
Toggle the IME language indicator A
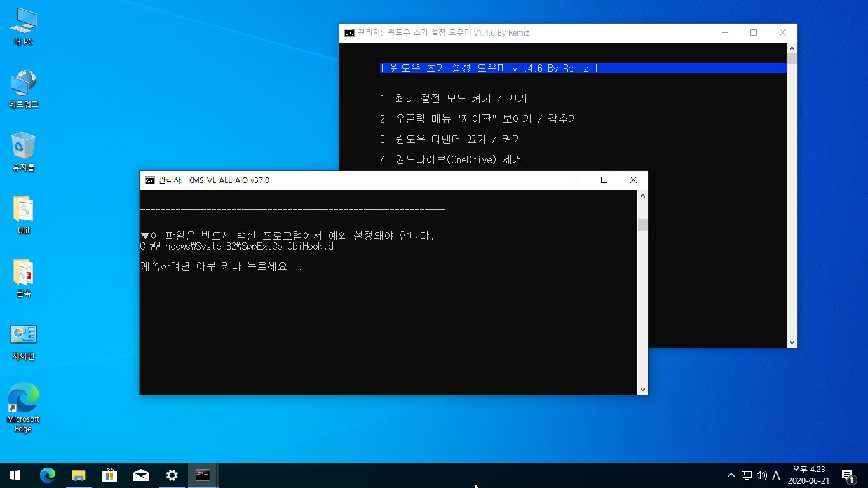pyautogui.click(x=776, y=475)
